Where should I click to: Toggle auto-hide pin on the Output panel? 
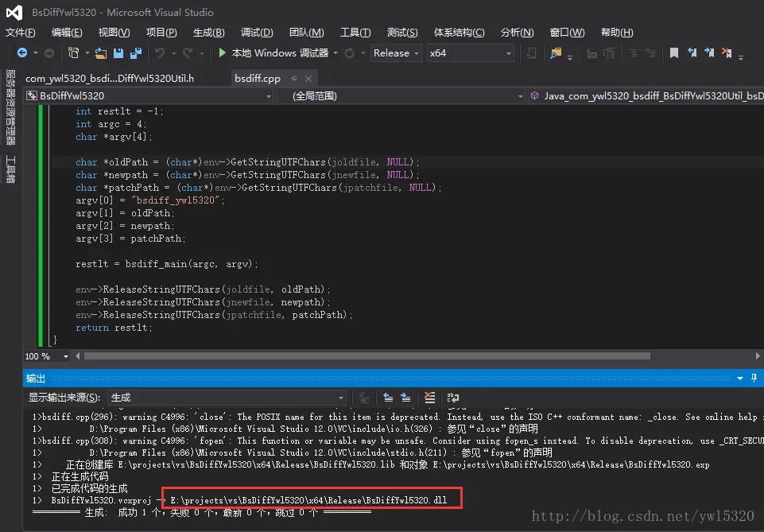pos(754,378)
